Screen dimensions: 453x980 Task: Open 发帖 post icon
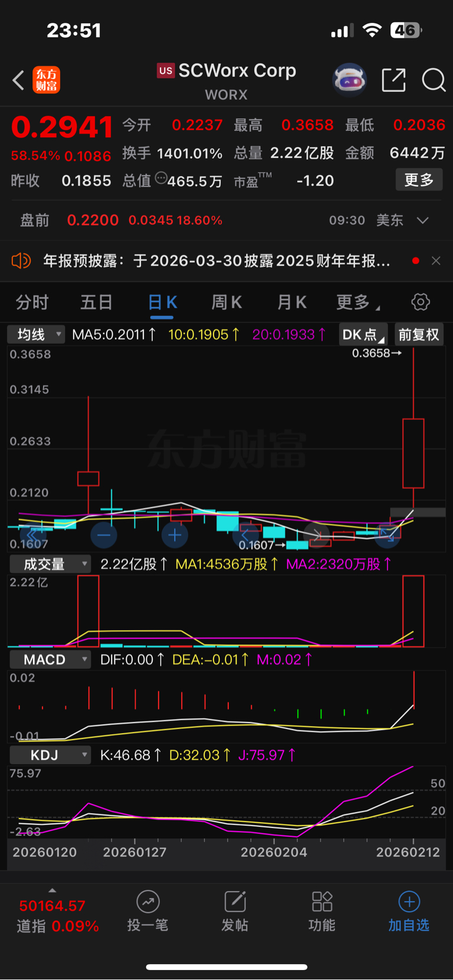coord(235,902)
